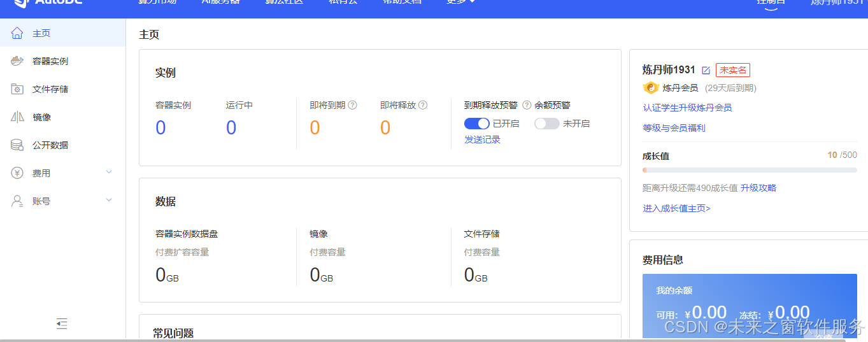Click the orange 即将释放 count 0
This screenshot has width=868, height=342.
click(385, 128)
